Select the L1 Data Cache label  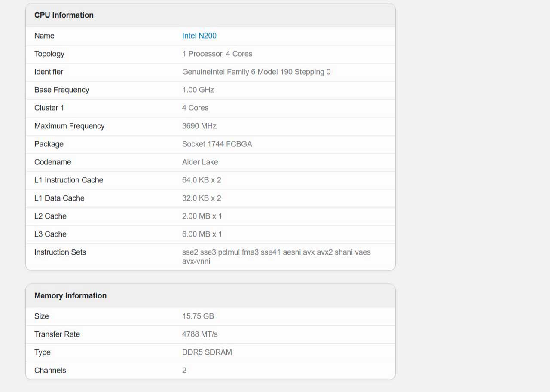coord(59,198)
